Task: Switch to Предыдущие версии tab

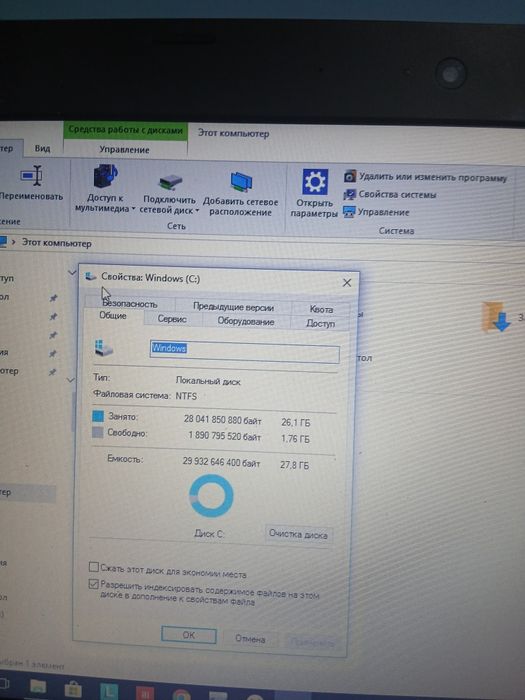Action: [233, 307]
